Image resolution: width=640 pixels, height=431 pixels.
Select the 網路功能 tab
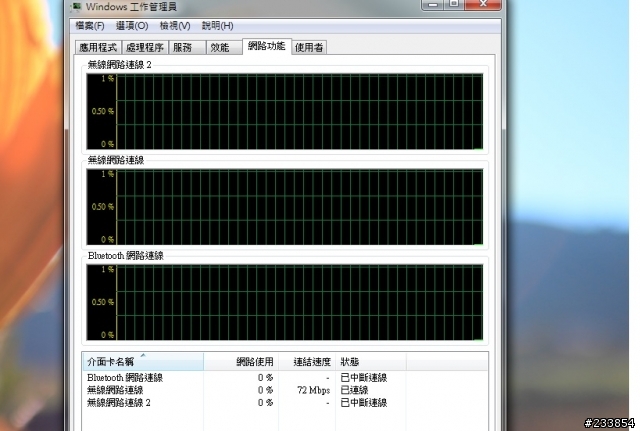[x=267, y=46]
